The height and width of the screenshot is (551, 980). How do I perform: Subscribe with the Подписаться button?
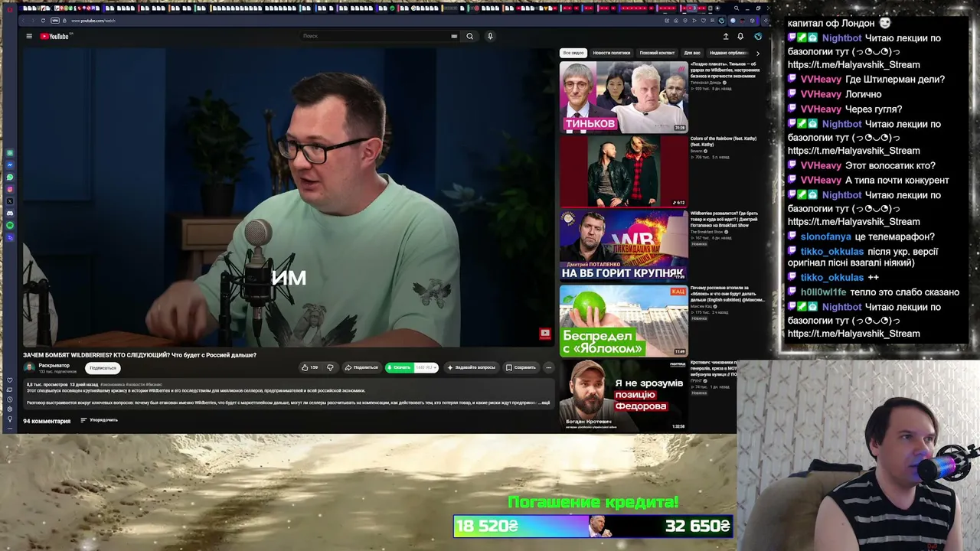[x=103, y=368]
